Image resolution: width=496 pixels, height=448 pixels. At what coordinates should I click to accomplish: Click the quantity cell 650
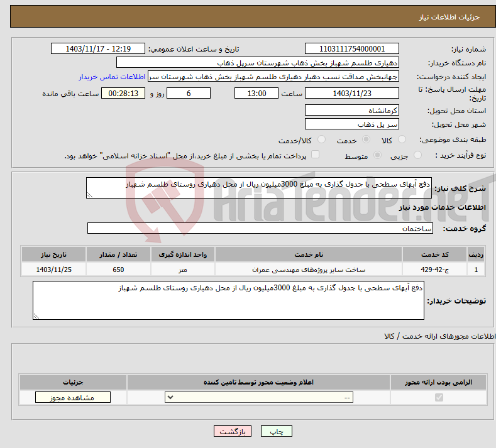[x=118, y=270]
